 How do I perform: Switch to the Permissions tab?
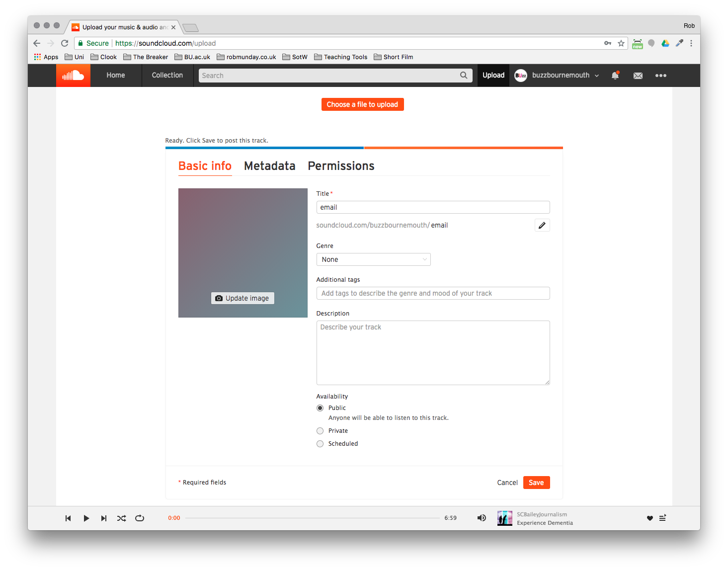click(x=341, y=166)
